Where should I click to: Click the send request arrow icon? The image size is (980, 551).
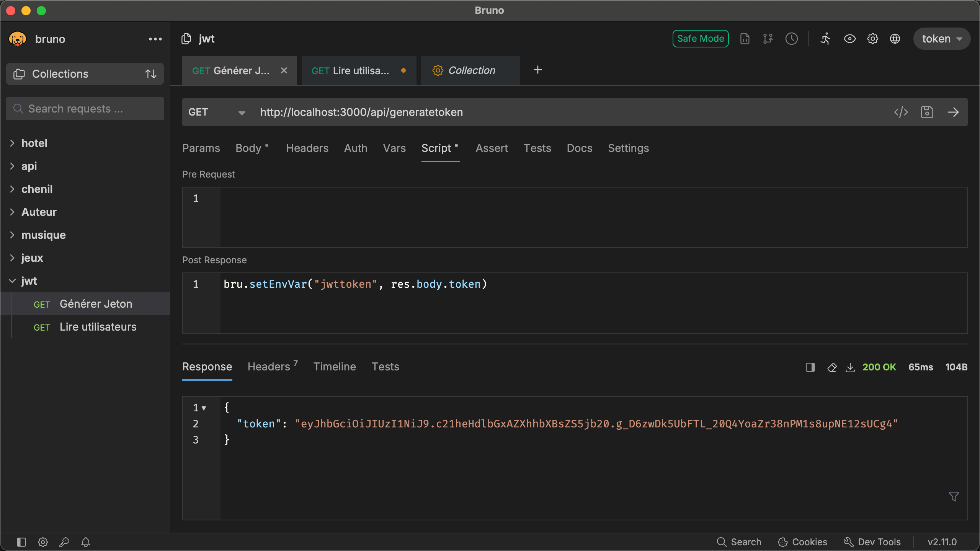[953, 112]
